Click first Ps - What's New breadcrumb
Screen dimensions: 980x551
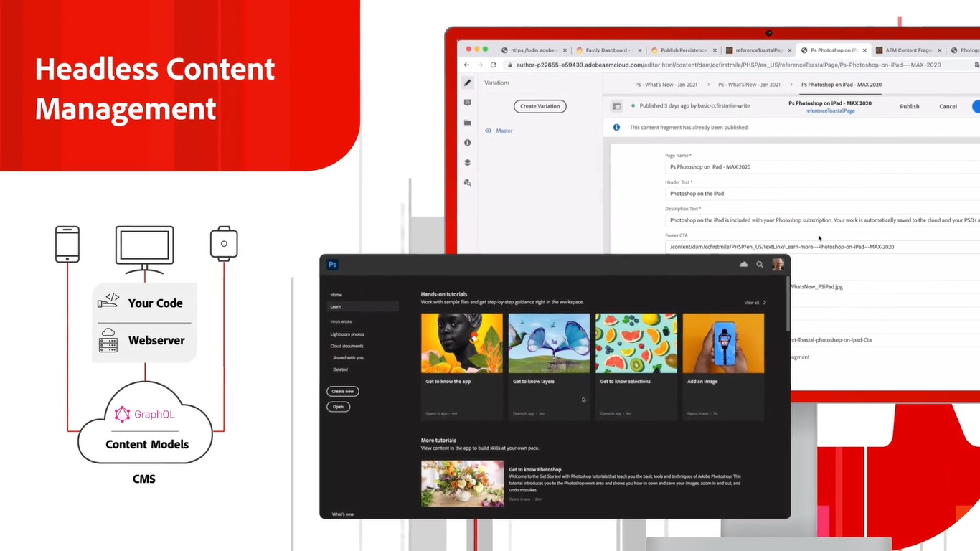[x=666, y=85]
